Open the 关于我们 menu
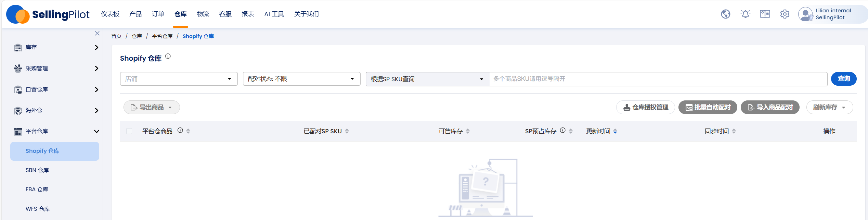Image resolution: width=868 pixels, height=220 pixels. point(307,14)
